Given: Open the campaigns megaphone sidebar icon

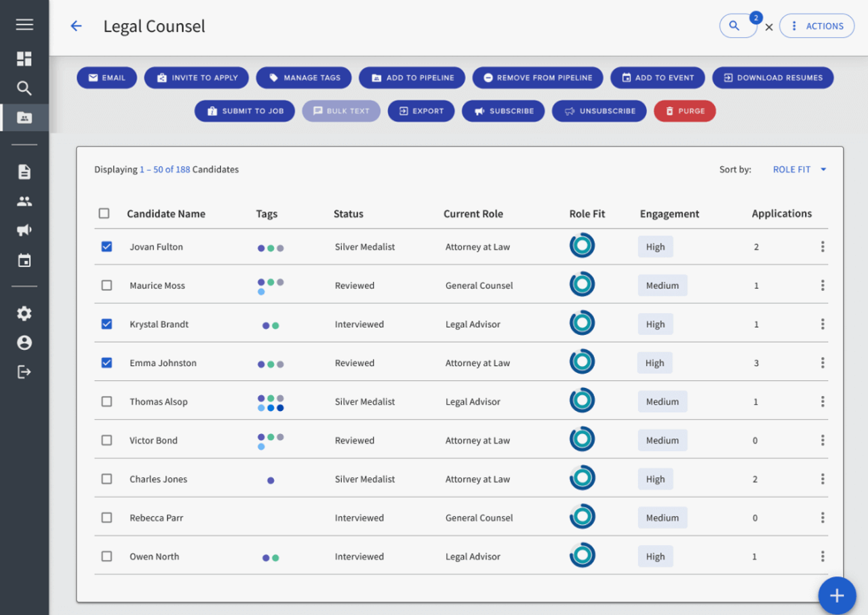Looking at the screenshot, I should click(24, 231).
